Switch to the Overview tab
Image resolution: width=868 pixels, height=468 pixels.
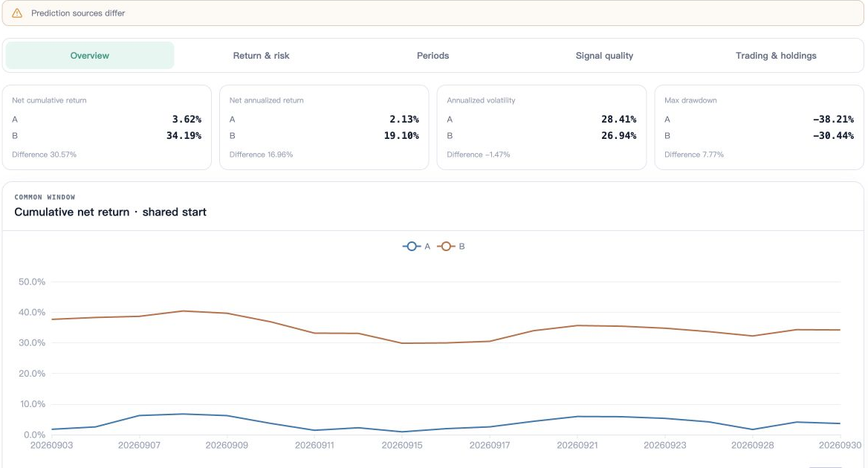(x=90, y=55)
